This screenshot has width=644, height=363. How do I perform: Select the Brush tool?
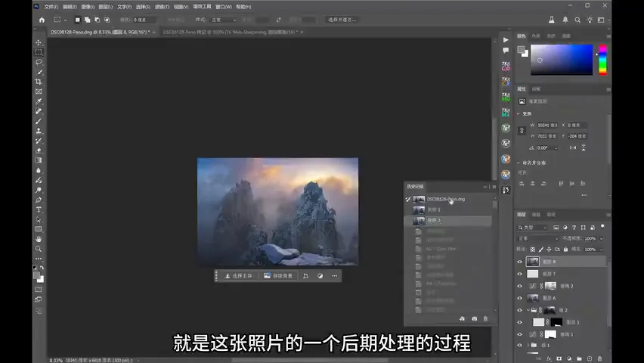[39, 121]
